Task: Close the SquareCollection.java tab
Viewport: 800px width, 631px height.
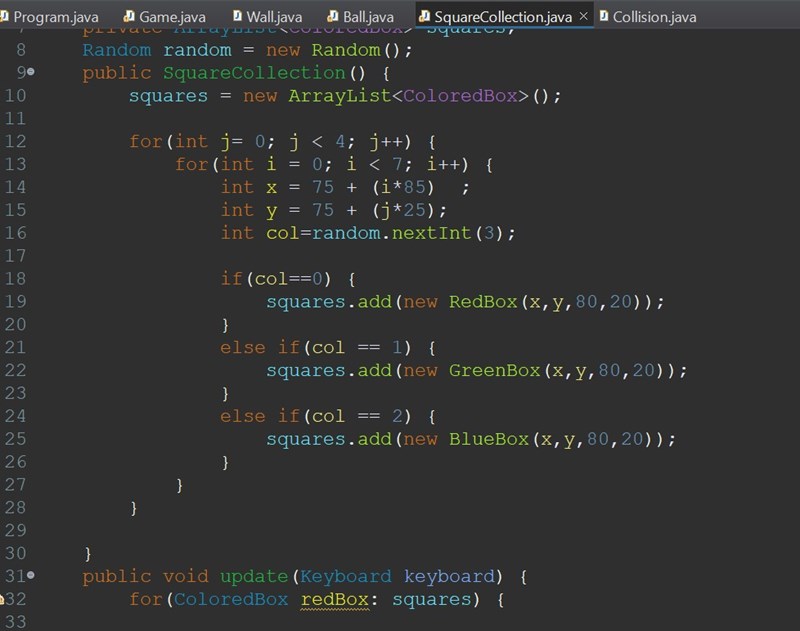Action: point(585,14)
